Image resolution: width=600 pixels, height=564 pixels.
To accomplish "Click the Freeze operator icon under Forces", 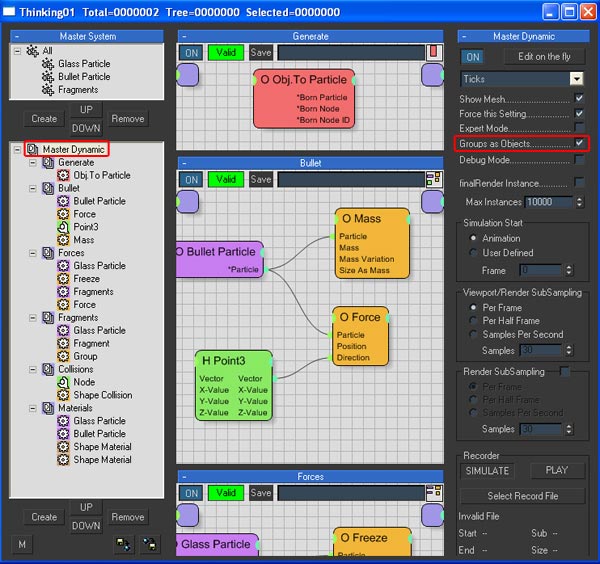I will click(63, 279).
